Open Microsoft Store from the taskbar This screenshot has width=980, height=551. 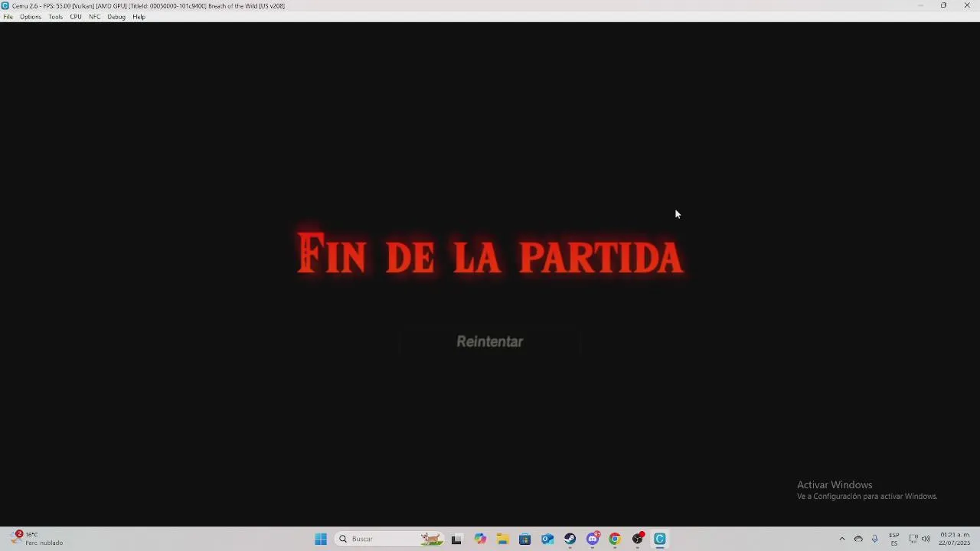click(x=524, y=539)
